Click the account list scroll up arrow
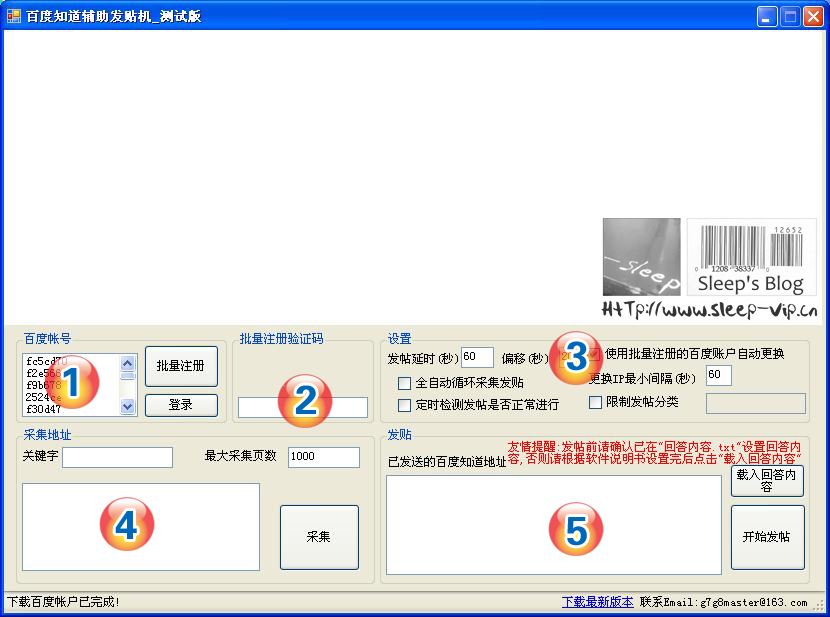830x617 pixels. coord(128,363)
